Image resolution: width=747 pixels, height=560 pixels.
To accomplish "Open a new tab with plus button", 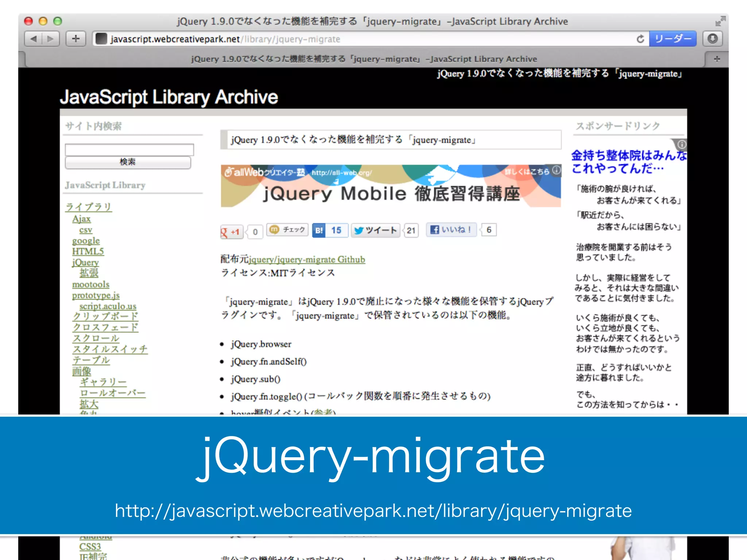I will pos(717,59).
